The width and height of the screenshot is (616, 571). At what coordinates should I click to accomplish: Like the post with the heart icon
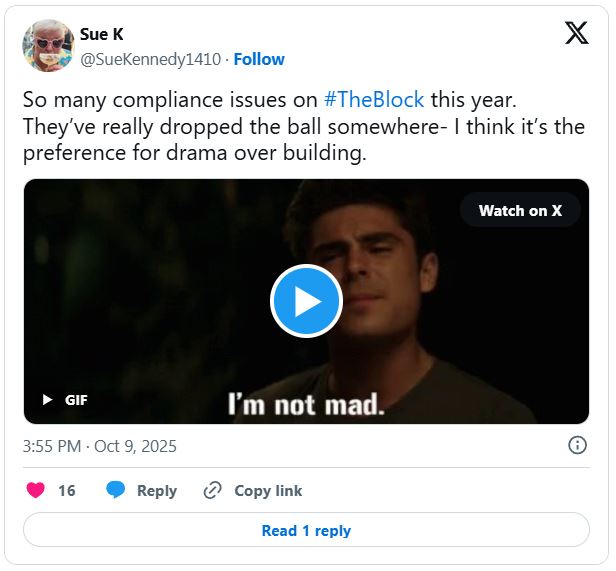(36, 490)
